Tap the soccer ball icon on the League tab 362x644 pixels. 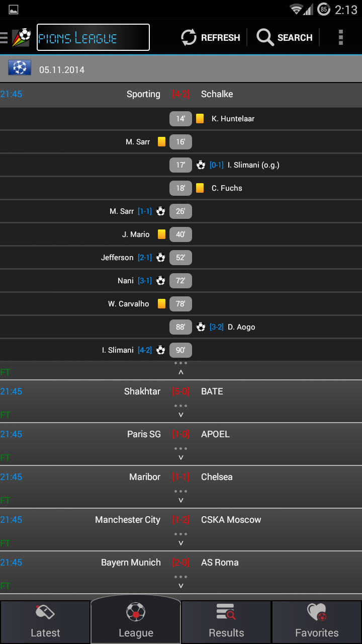pos(135,612)
